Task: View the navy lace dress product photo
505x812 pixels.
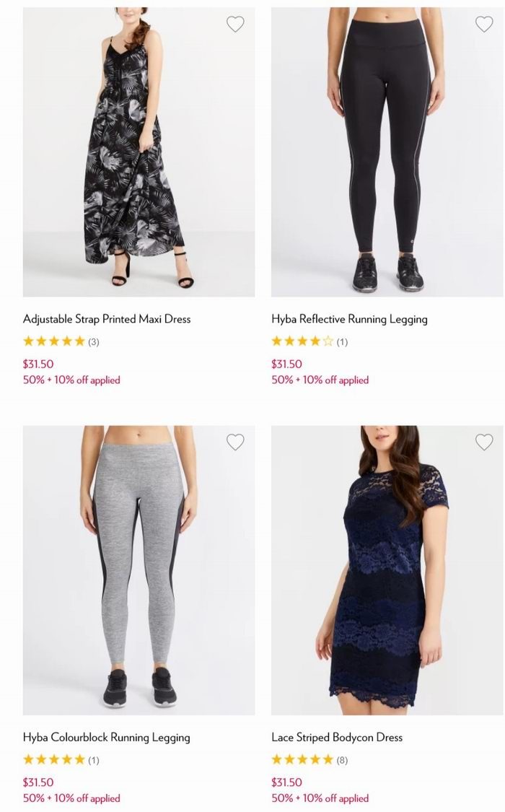Action: pyautogui.click(x=387, y=570)
